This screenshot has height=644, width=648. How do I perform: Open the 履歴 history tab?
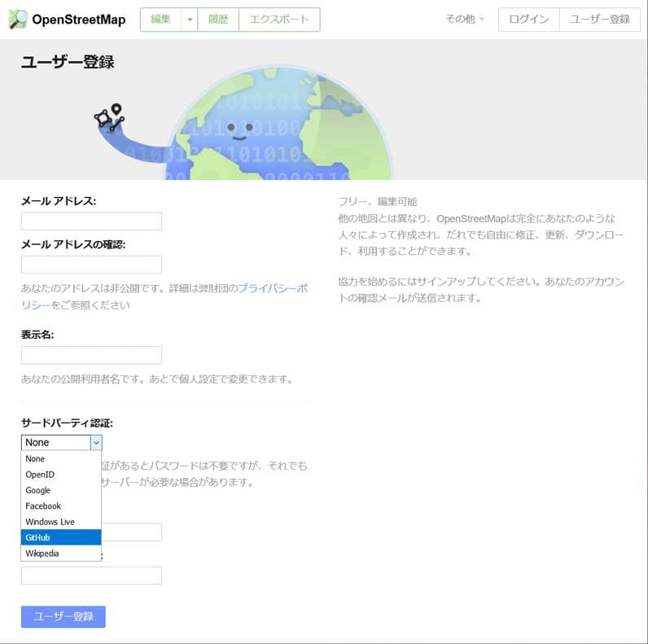click(218, 20)
